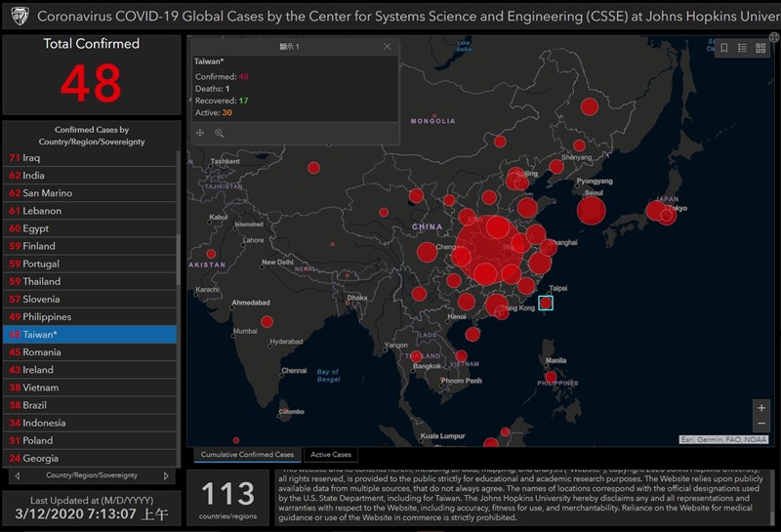Screen dimensions: 781x532
Task: Click the Philippines circle near Manila
Action: 551,377
